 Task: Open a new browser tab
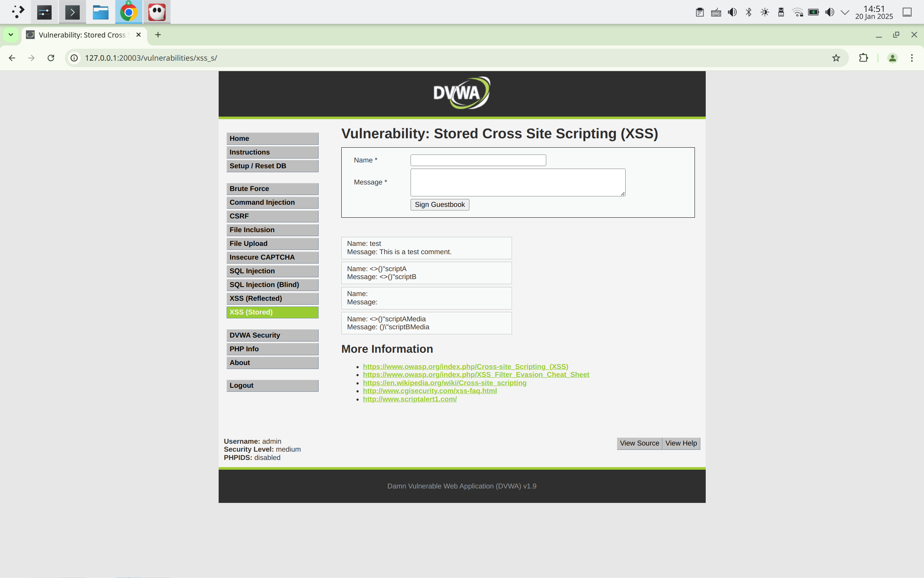[x=158, y=35]
